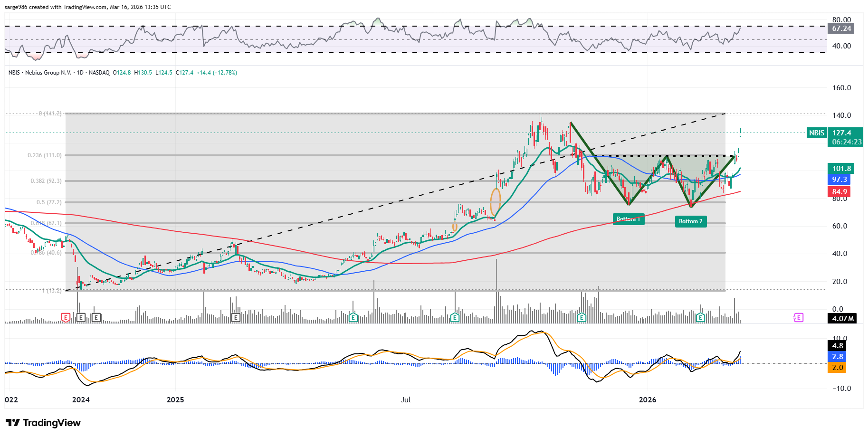Click the Bottom 1 label
Image resolution: width=868 pixels, height=437 pixels.
coord(628,219)
